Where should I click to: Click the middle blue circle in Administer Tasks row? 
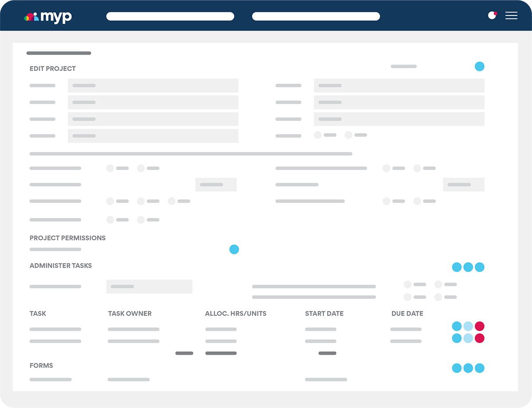(x=468, y=267)
